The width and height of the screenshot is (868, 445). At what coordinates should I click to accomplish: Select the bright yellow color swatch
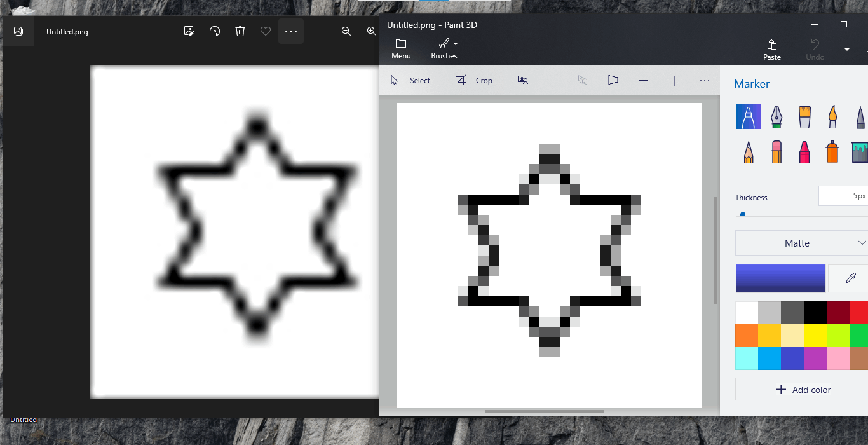point(815,336)
